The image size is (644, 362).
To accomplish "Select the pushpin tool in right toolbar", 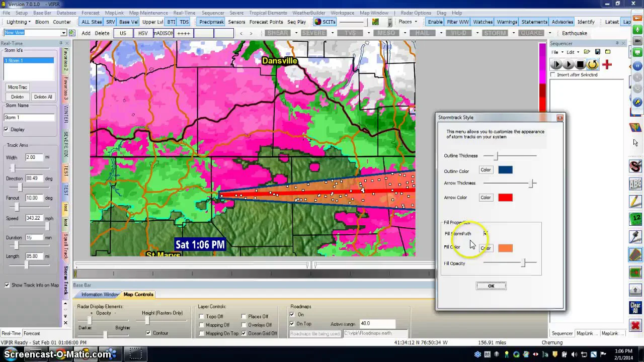I will [x=635, y=237].
